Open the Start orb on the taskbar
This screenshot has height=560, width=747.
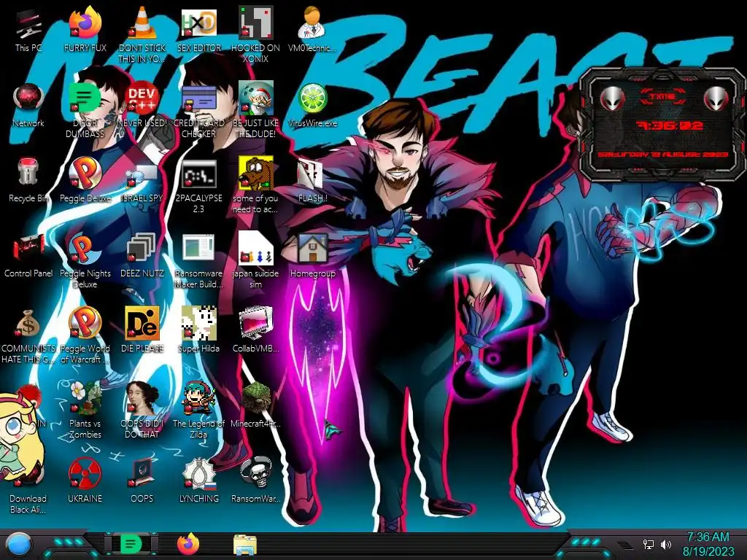pos(18,545)
